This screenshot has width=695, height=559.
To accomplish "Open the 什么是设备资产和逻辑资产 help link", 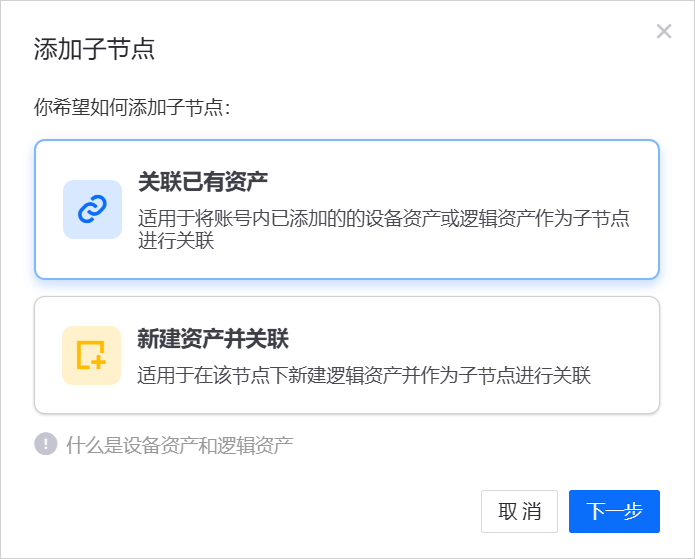I will (179, 445).
